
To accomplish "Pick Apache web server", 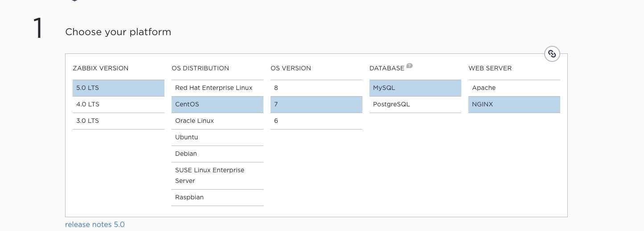I will point(514,88).
